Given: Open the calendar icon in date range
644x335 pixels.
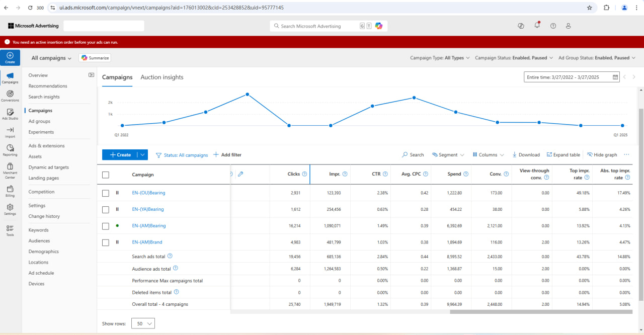Looking at the screenshot, I should 615,77.
